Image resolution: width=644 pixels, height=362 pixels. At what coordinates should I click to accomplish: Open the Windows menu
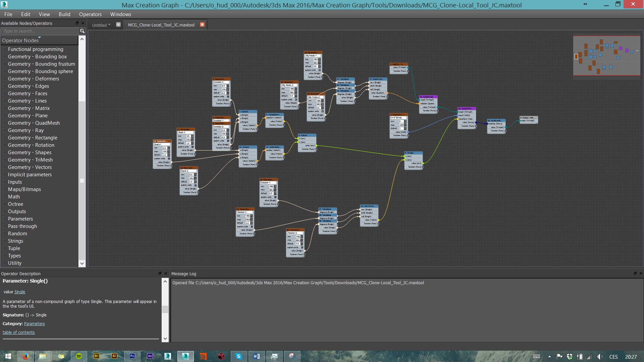[121, 14]
